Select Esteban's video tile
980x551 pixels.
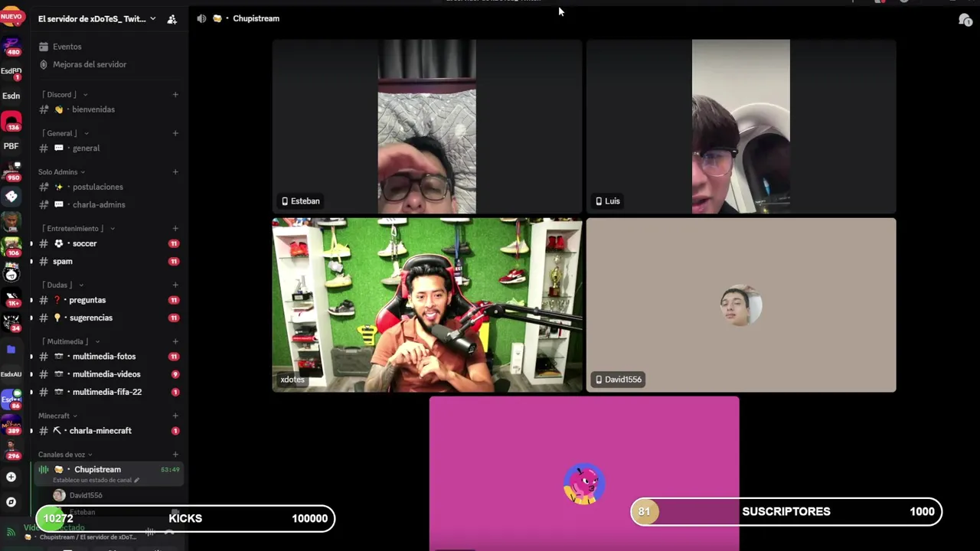coord(427,126)
